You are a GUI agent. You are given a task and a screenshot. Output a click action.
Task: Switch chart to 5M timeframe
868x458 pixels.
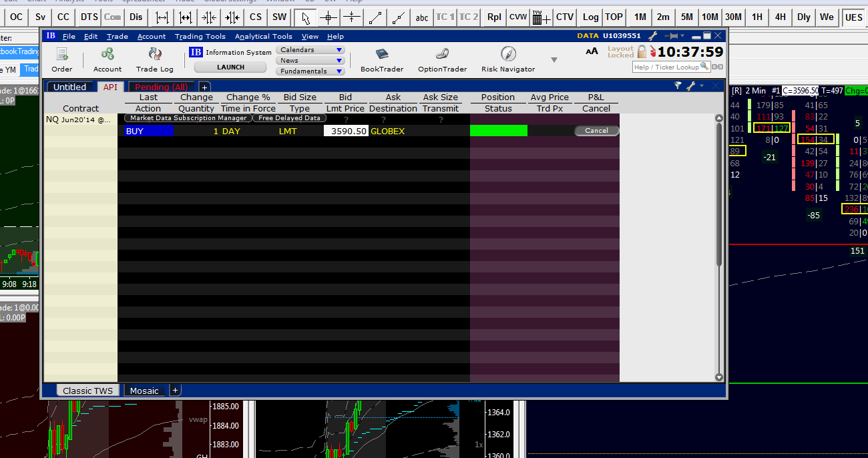tap(686, 17)
